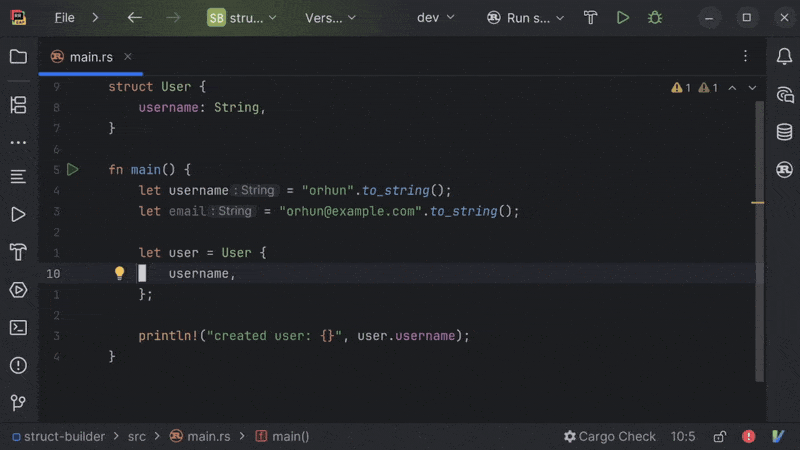The width and height of the screenshot is (800, 450).
Task: Click the 10:5 line-column indicator
Action: tap(683, 437)
